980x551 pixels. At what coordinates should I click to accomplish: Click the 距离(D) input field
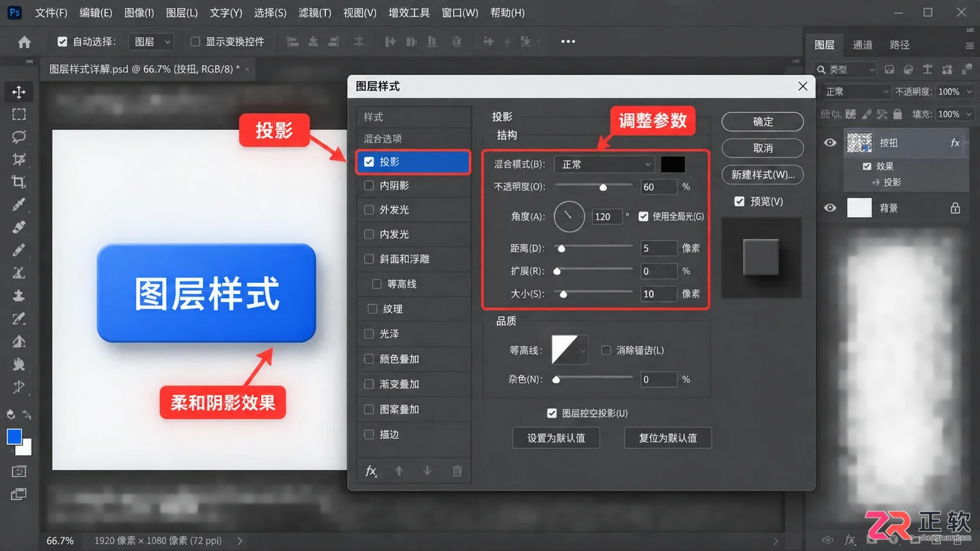(x=659, y=248)
